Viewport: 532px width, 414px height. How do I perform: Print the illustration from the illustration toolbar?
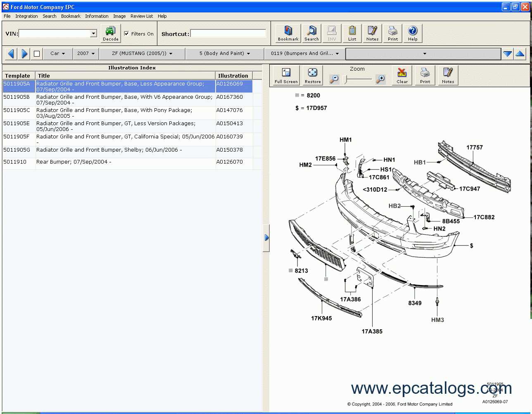pyautogui.click(x=425, y=76)
